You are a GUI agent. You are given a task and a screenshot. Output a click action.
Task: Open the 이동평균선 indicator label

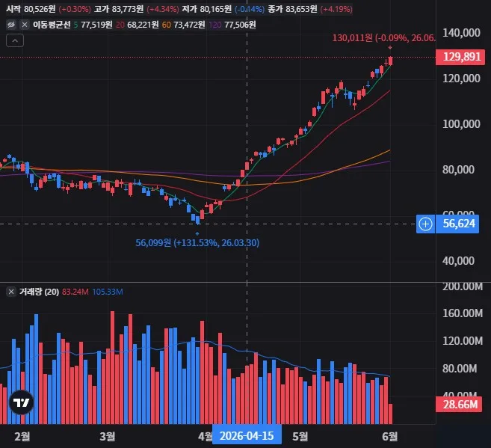click(x=52, y=25)
